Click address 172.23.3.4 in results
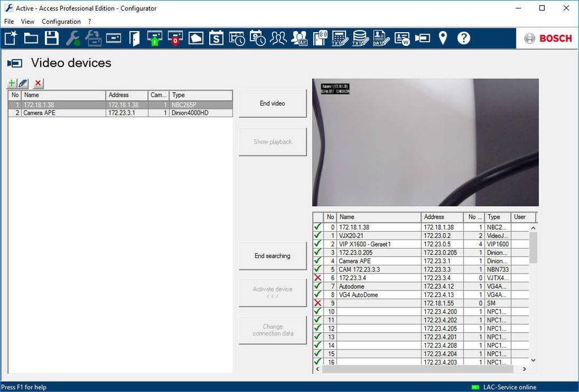 [x=442, y=278]
